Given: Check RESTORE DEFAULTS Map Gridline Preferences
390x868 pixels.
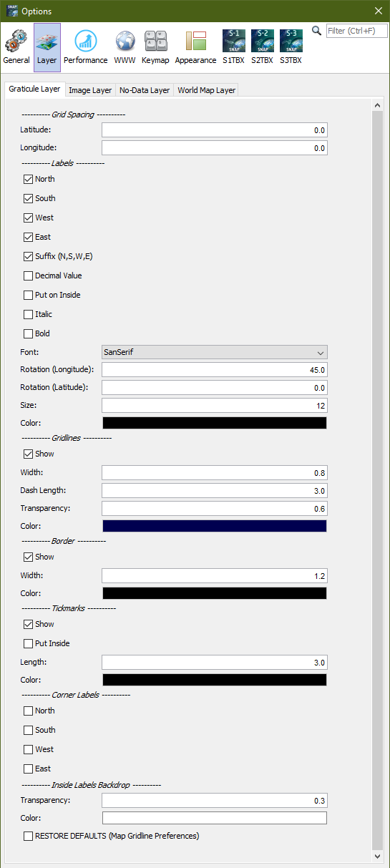Looking at the screenshot, I should (29, 836).
